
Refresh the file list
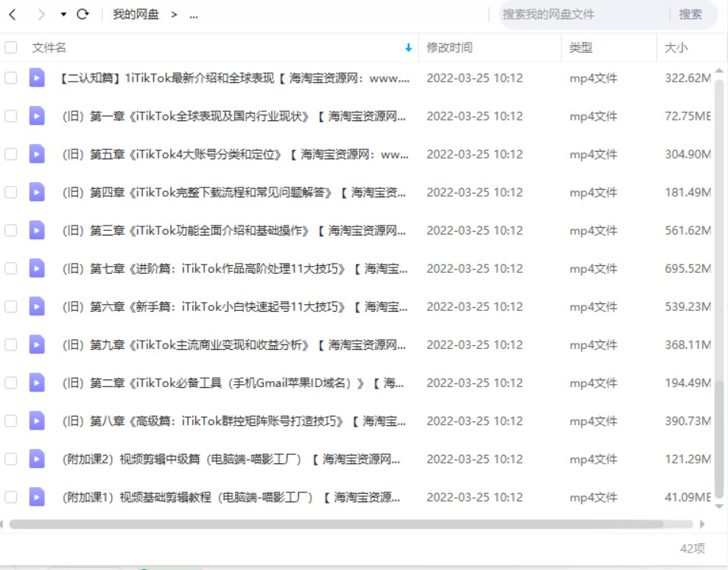(82, 14)
